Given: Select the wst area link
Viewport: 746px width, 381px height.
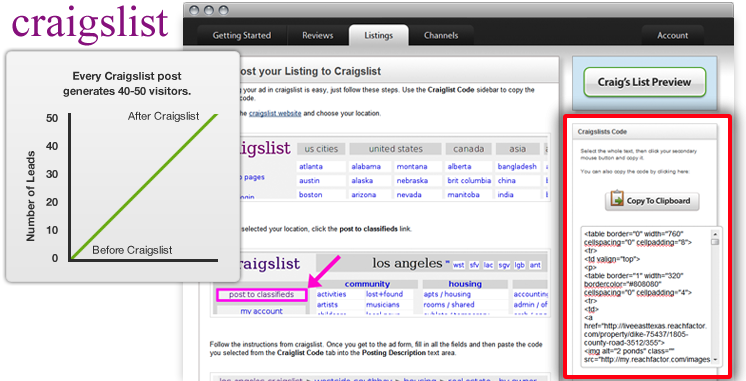Looking at the screenshot, I should tap(459, 265).
